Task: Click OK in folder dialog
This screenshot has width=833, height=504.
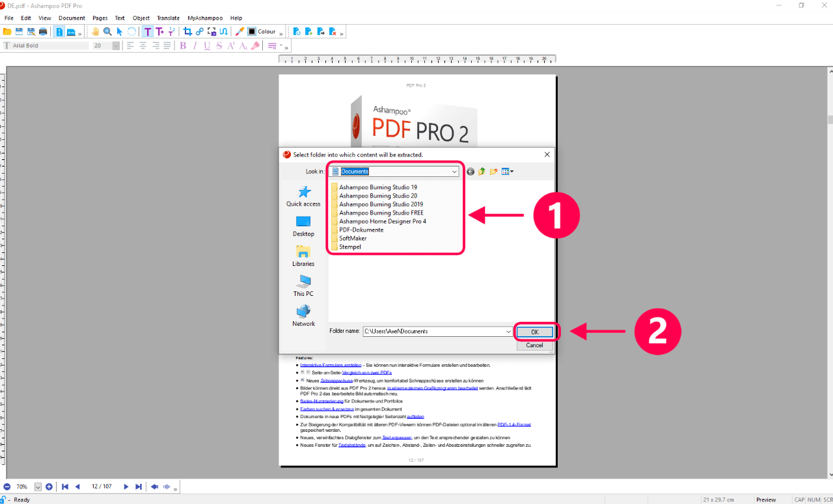Action: [535, 332]
